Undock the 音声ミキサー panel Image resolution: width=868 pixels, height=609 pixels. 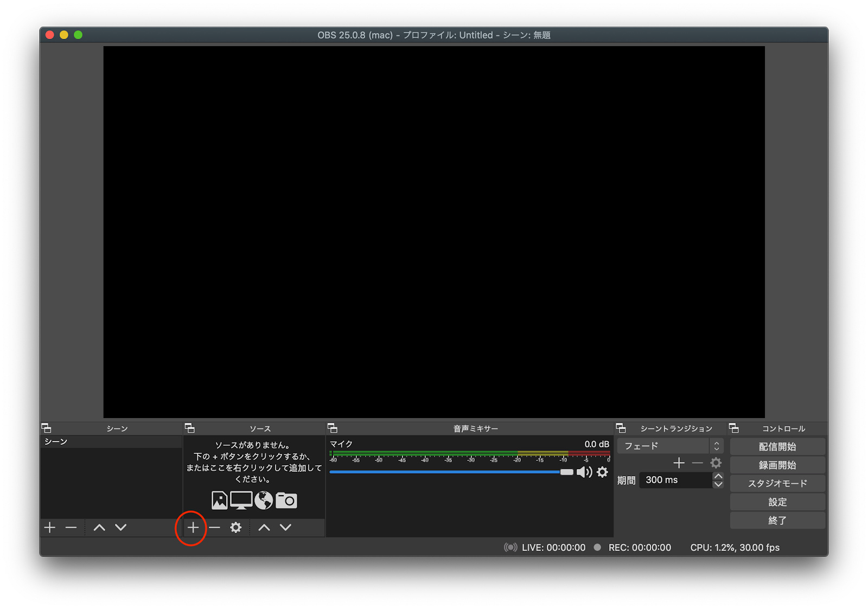click(333, 428)
